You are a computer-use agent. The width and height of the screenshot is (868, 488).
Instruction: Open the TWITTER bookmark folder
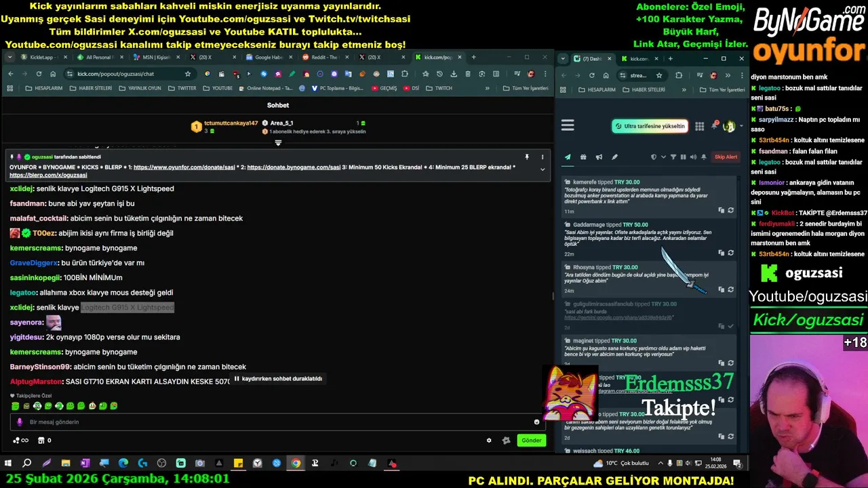(182, 88)
